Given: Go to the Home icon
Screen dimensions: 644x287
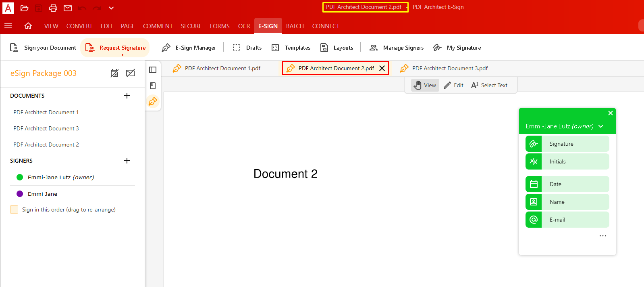Looking at the screenshot, I should tap(28, 26).
